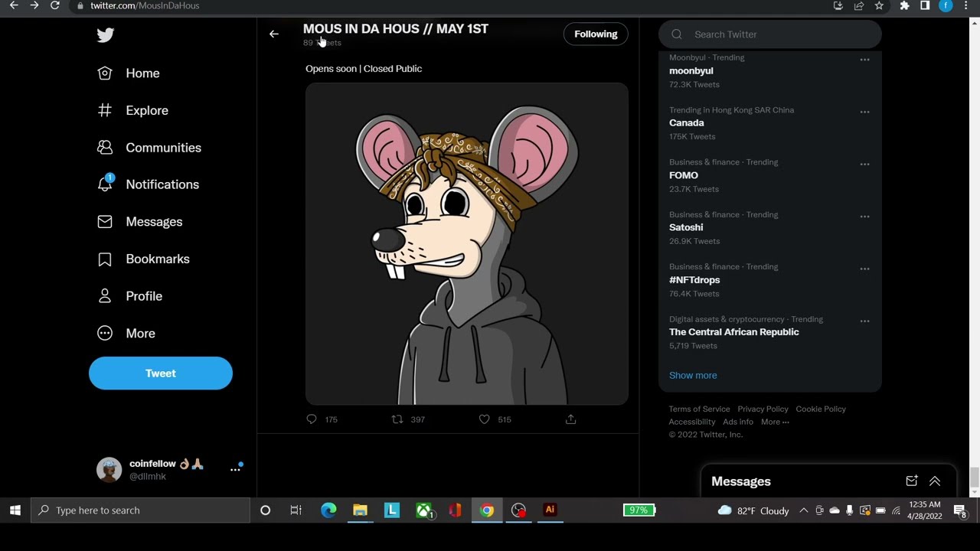Image resolution: width=980 pixels, height=551 pixels.
Task: Click the taskbar search box
Action: [141, 510]
